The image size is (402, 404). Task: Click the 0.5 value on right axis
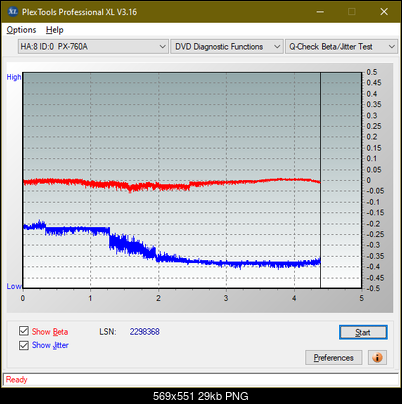point(372,72)
